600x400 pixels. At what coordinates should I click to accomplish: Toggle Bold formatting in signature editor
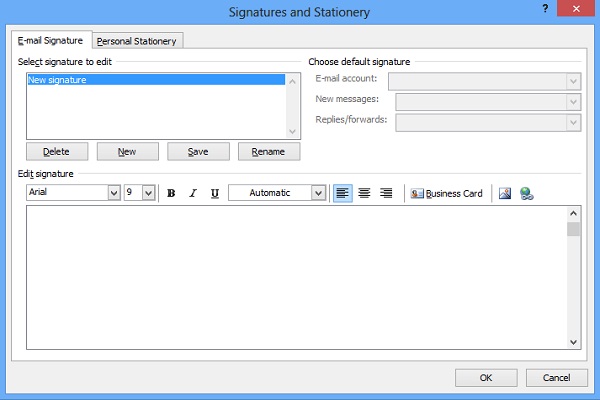coord(171,193)
